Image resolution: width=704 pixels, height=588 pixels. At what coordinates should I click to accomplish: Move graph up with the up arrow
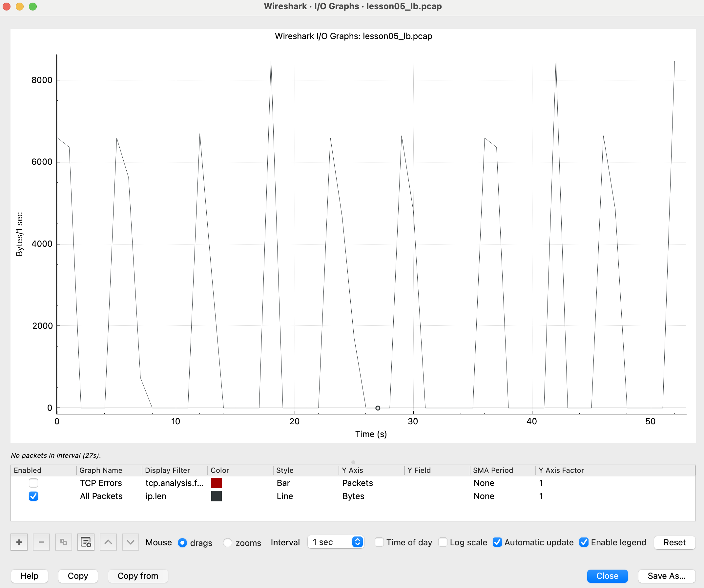tap(108, 542)
